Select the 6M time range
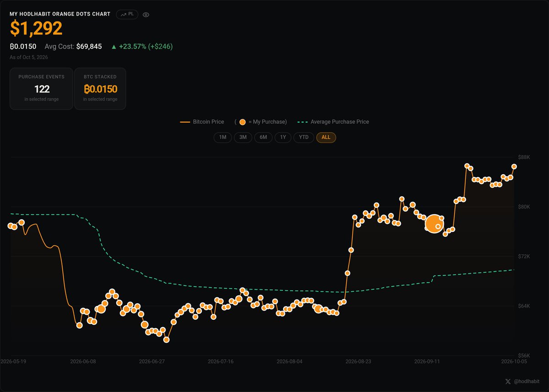This screenshot has height=392, width=549. click(264, 137)
